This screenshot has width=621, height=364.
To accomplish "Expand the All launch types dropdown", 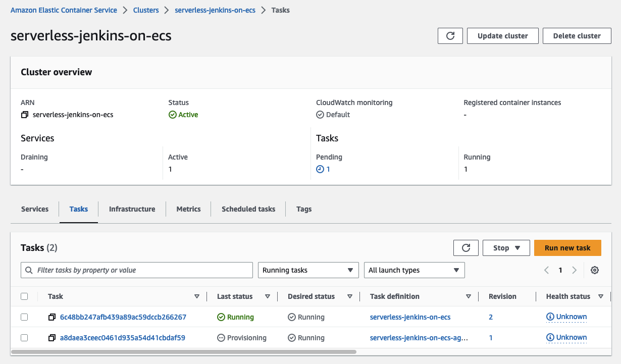I will (x=414, y=270).
